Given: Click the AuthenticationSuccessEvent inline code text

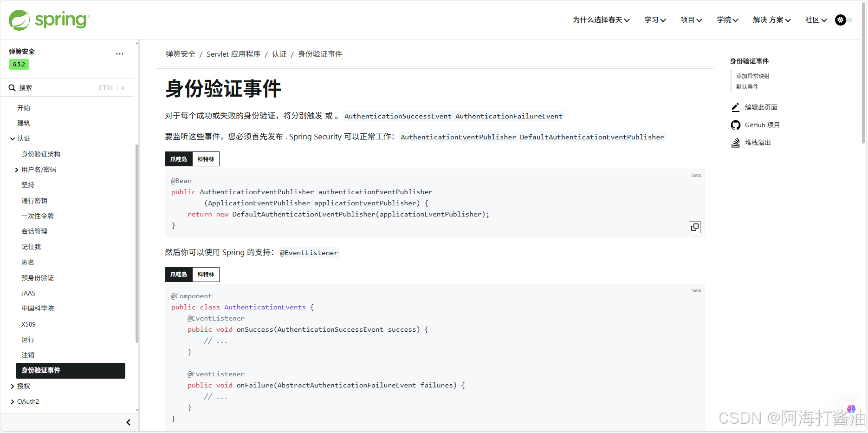Looking at the screenshot, I should coord(398,116).
